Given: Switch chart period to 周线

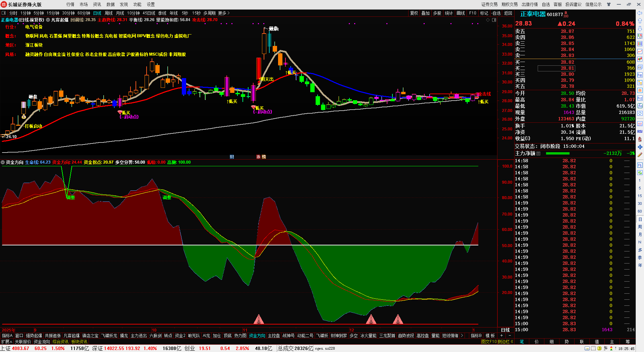Looking at the screenshot, I should click(109, 13).
